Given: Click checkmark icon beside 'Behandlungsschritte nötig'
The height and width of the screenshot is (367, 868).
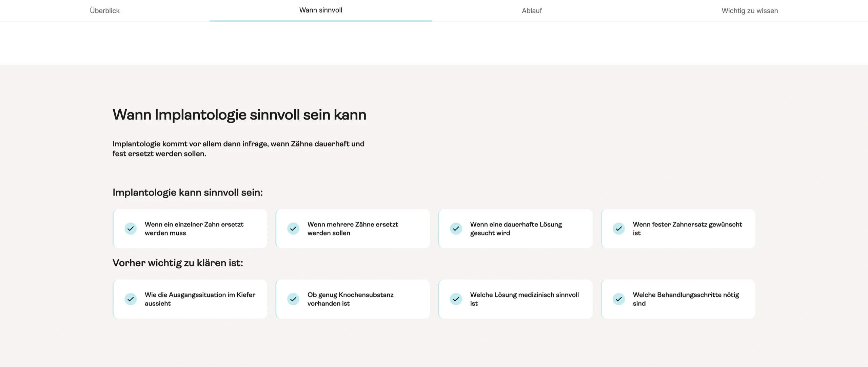Looking at the screenshot, I should click(619, 299).
